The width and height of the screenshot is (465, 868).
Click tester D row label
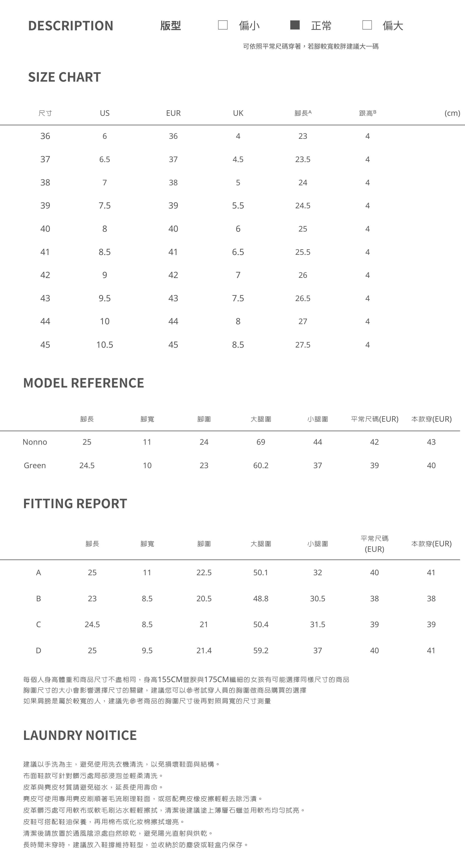point(38,650)
